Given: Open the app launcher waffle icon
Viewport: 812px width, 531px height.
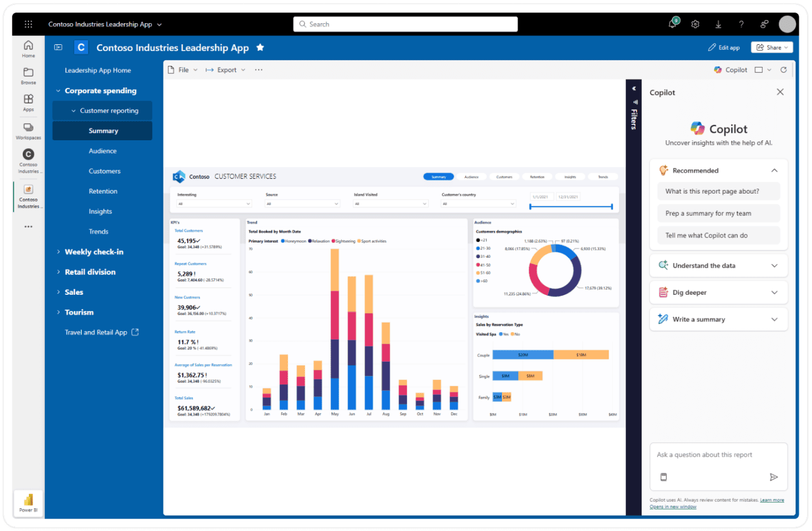Looking at the screenshot, I should pyautogui.click(x=28, y=24).
